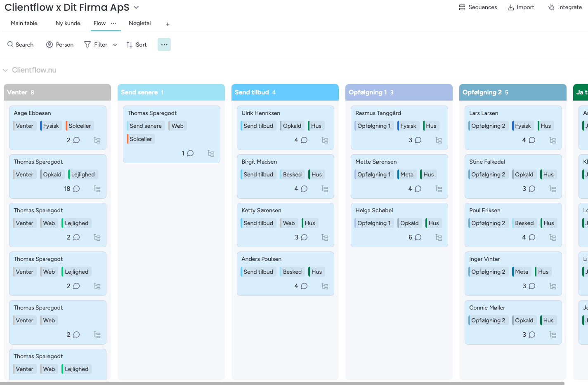
Task: Click the Opfølgning 1 column header
Action: pos(399,92)
